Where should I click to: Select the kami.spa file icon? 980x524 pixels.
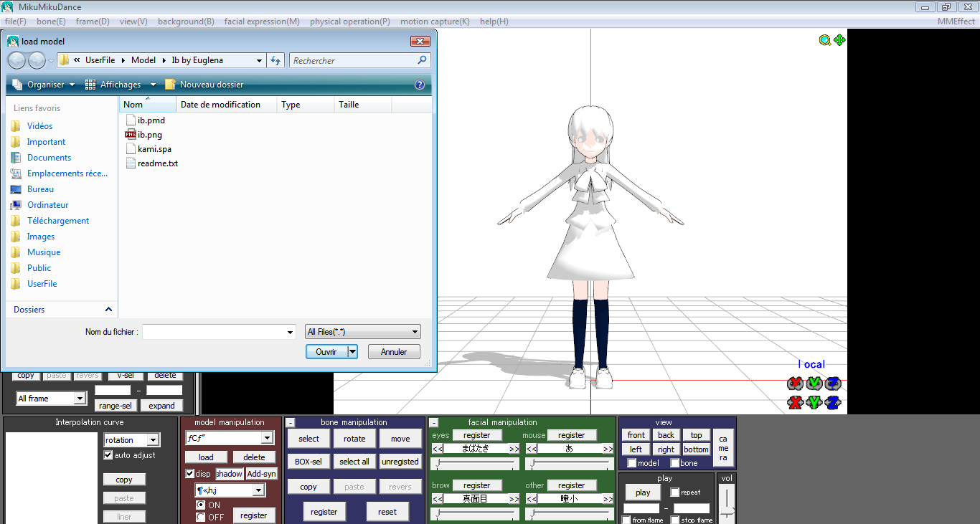(x=131, y=149)
